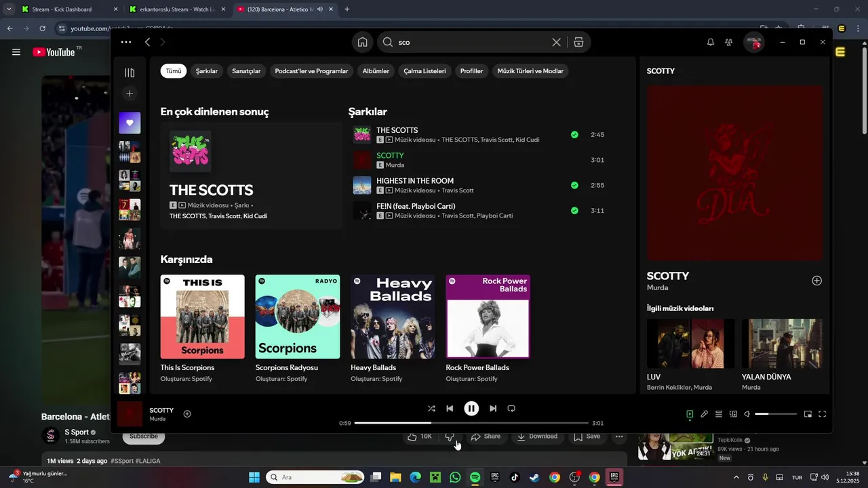The image size is (868, 488).
Task: Add SCOTTY to library in right panel
Action: 816,281
